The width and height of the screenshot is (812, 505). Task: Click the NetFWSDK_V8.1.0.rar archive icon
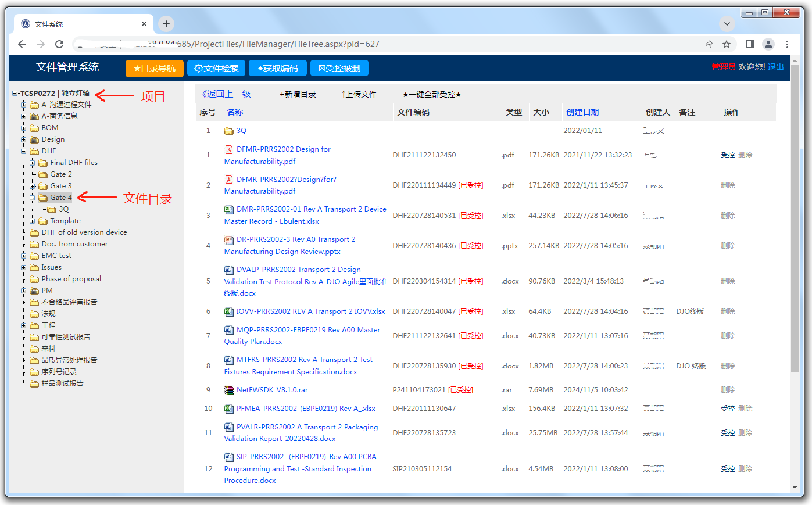(x=229, y=390)
